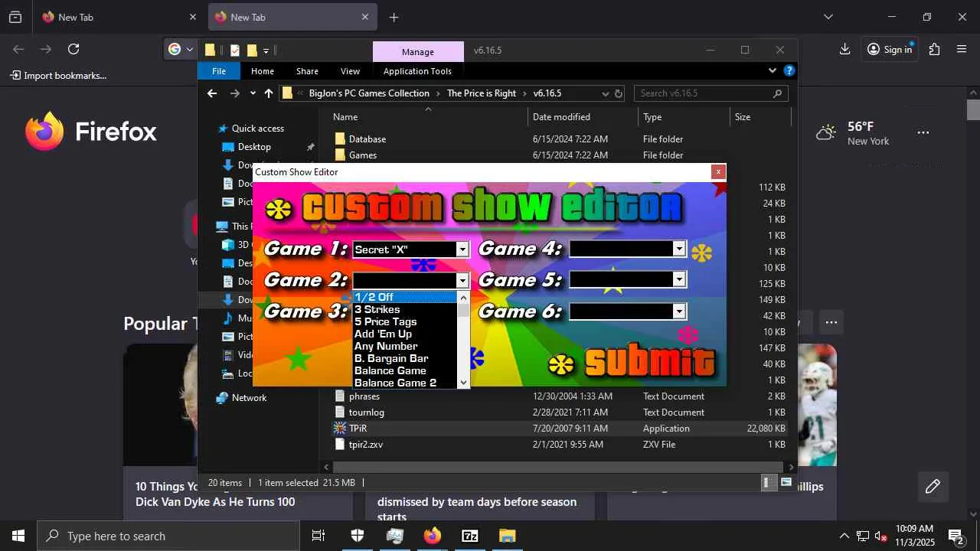This screenshot has height=551, width=980.
Task: Open the Firefox extensions panel
Action: pyautogui.click(x=934, y=49)
